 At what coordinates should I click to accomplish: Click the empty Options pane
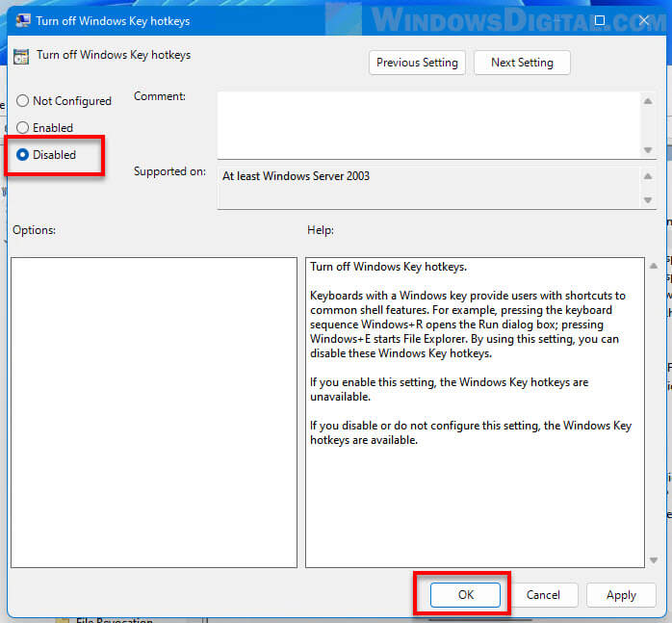tap(154, 412)
